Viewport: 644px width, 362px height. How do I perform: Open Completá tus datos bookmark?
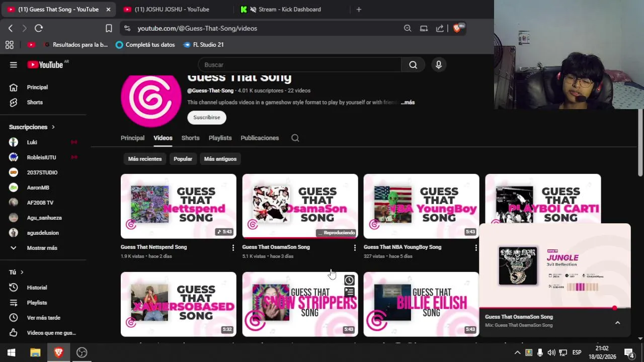click(145, 45)
